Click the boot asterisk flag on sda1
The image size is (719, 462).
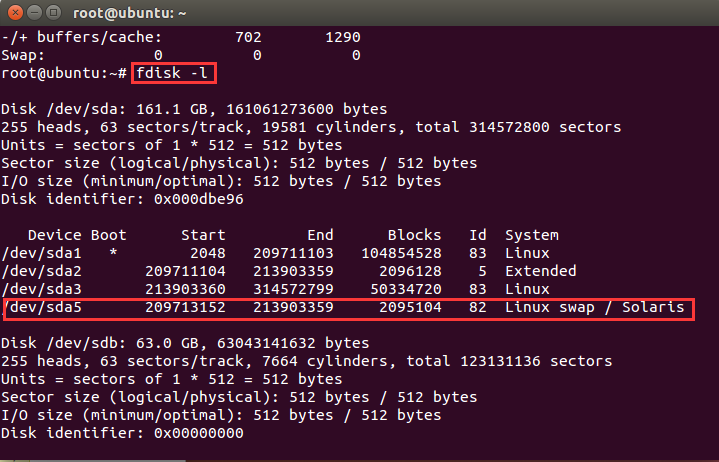pos(113,253)
